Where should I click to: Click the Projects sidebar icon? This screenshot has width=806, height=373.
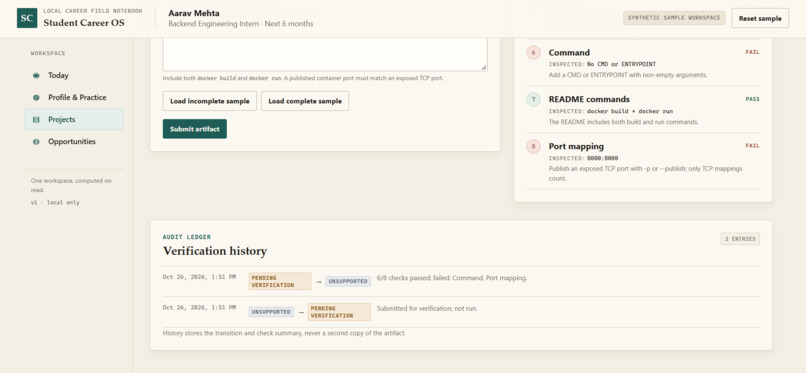36,120
